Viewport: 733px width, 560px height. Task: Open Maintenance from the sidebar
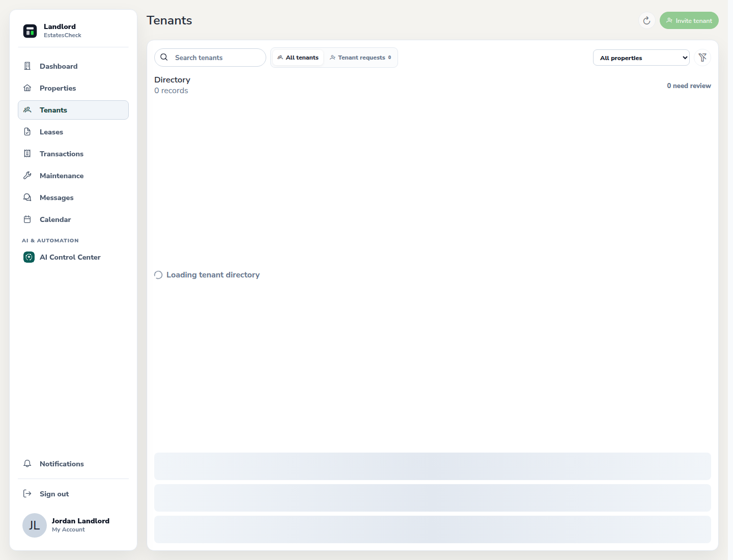[x=73, y=176]
